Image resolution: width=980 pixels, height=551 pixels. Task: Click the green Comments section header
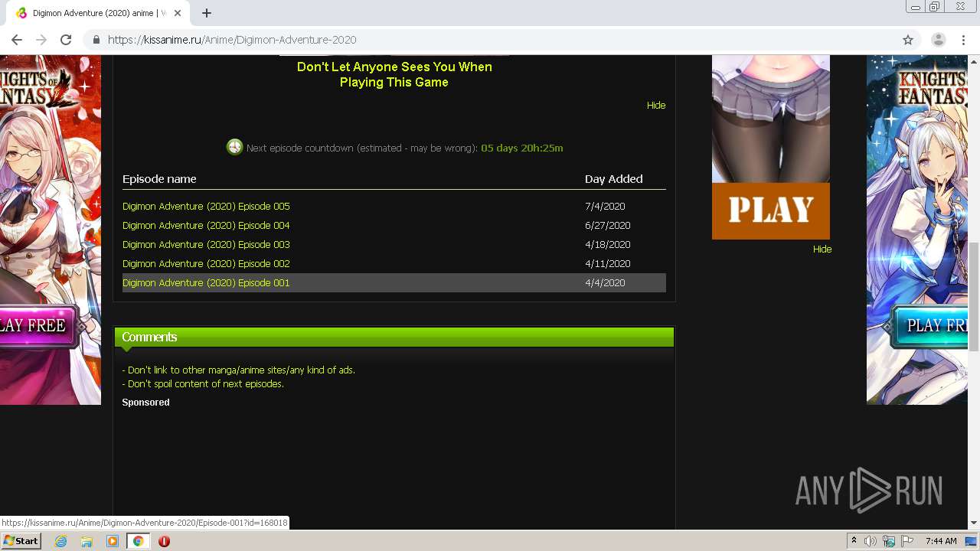[x=394, y=337]
